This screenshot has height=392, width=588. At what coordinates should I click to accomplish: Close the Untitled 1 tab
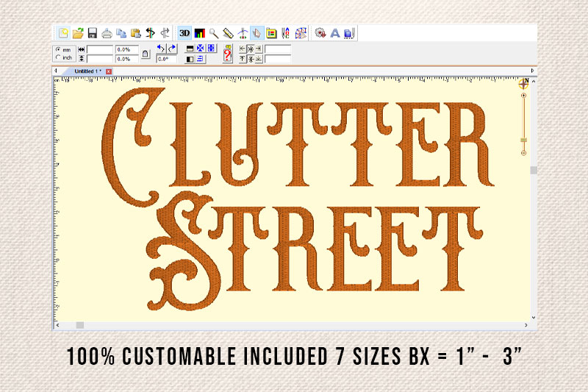click(109, 71)
